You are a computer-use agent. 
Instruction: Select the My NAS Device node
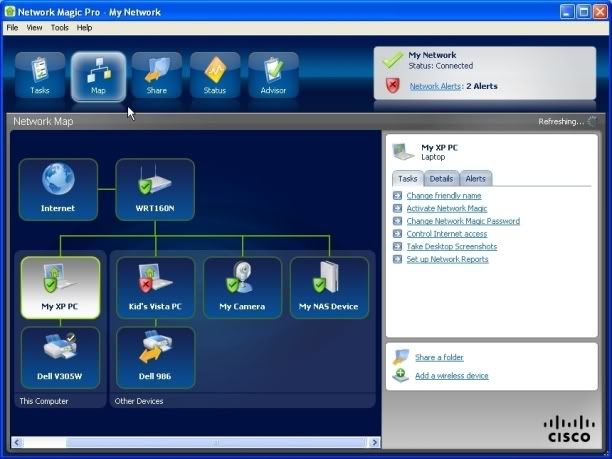329,288
